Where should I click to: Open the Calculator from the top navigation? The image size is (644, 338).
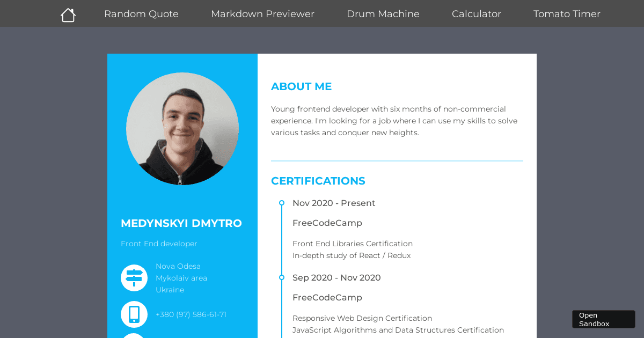click(x=477, y=14)
